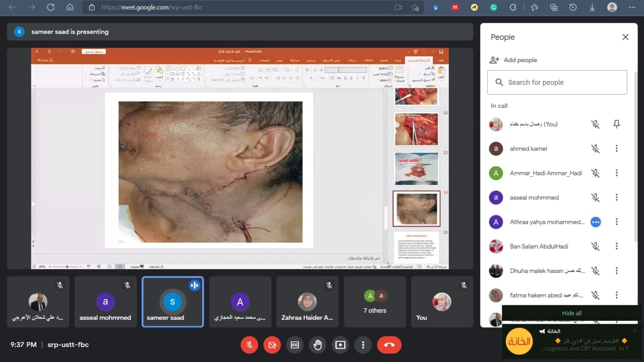Click the Hide all button in the People panel
Image resolution: width=644 pixels, height=362 pixels.
tap(572, 313)
